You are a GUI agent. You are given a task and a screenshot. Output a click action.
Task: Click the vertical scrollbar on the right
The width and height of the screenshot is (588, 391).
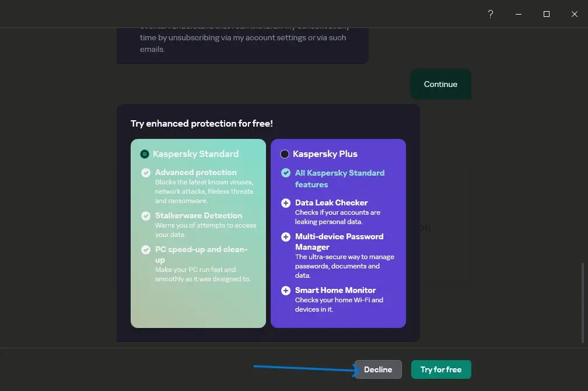pyautogui.click(x=582, y=302)
